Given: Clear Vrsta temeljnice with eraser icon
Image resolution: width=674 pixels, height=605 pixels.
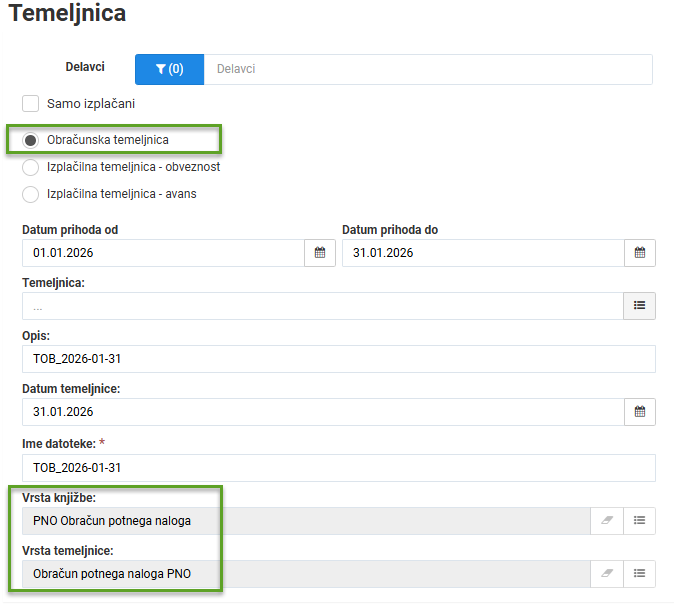Looking at the screenshot, I should pyautogui.click(x=607, y=574).
